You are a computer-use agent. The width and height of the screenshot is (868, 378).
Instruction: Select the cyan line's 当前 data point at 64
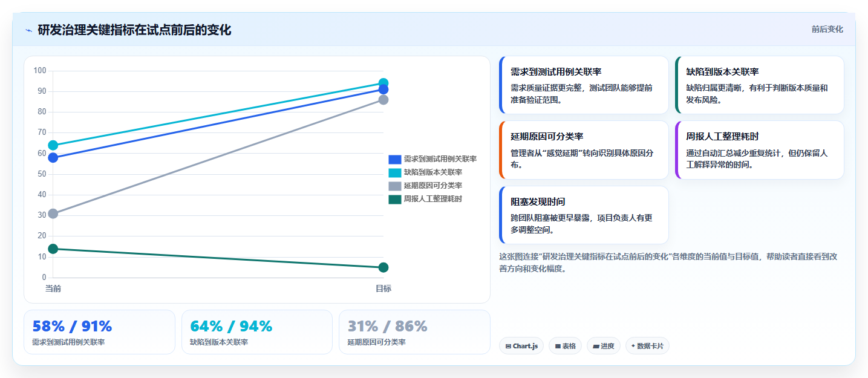[x=53, y=145]
